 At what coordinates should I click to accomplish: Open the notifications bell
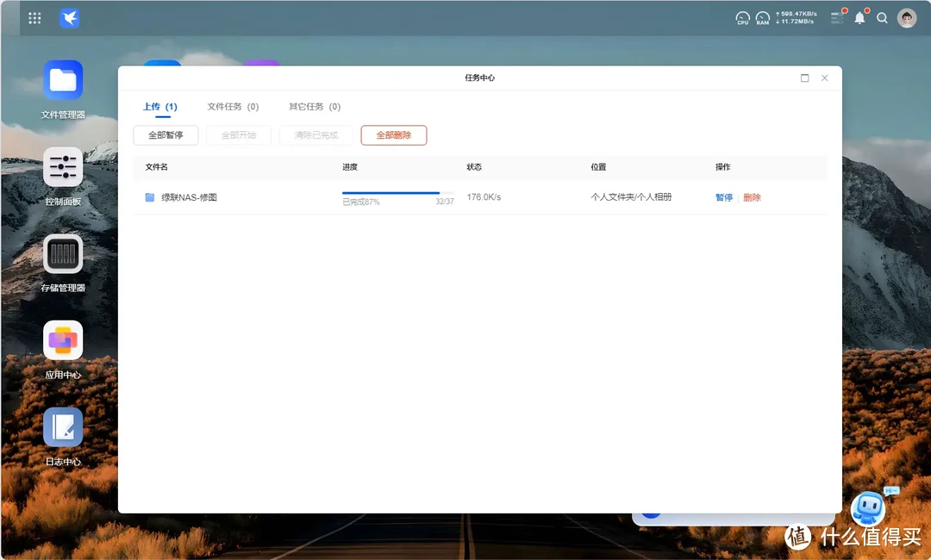(859, 17)
